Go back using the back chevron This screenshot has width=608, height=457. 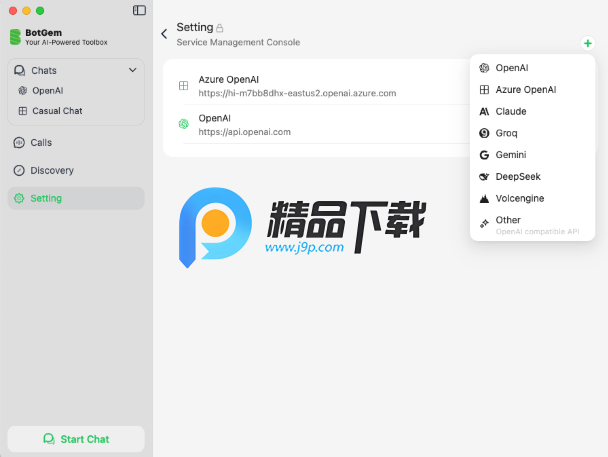coord(164,34)
